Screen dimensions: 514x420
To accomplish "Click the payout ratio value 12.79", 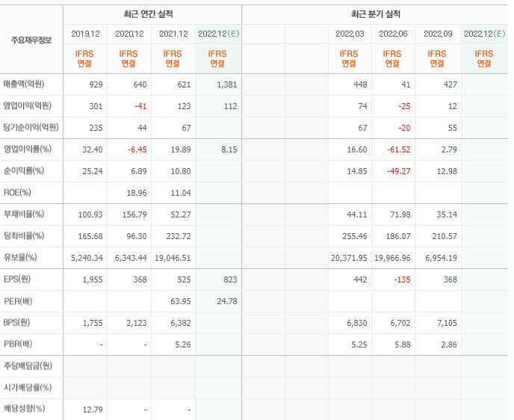I will [93, 410].
